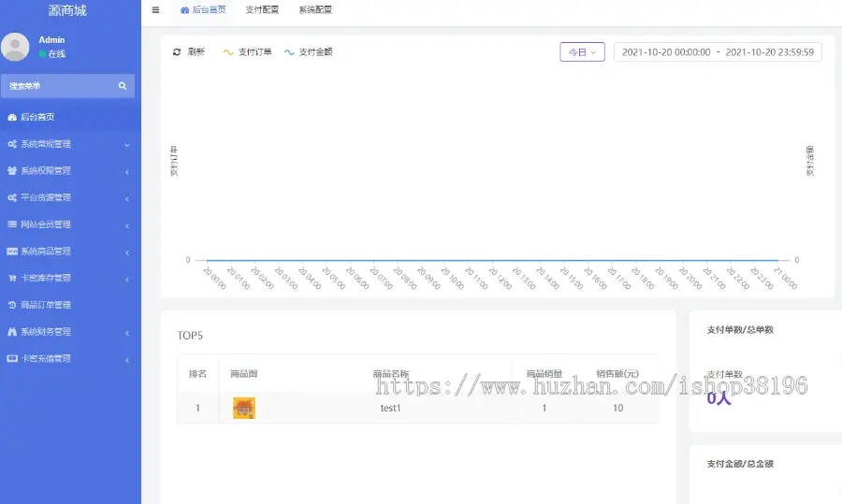The width and height of the screenshot is (842, 504).
Task: Click the dashboard icon beside 后台首页 in sidebar
Action: click(x=12, y=118)
